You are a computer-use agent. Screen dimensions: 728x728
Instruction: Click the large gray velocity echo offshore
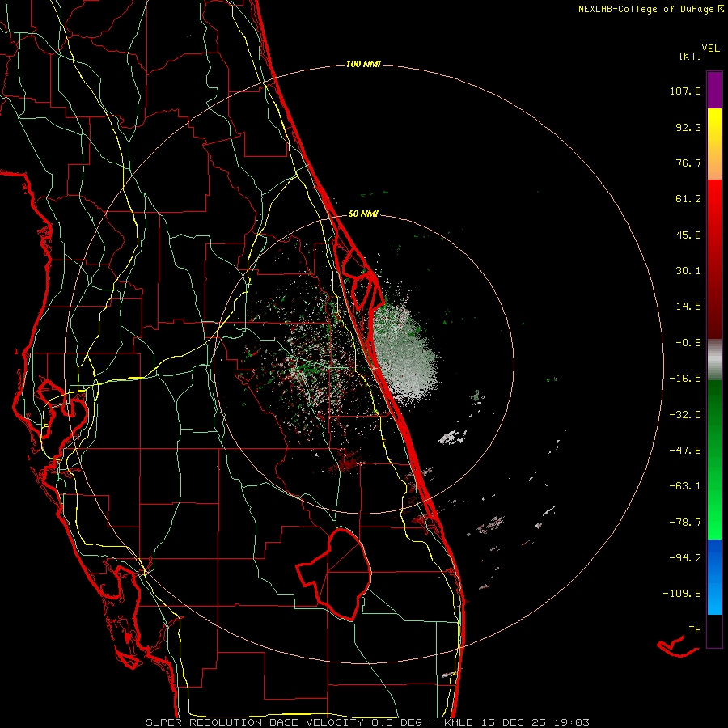pos(405,352)
